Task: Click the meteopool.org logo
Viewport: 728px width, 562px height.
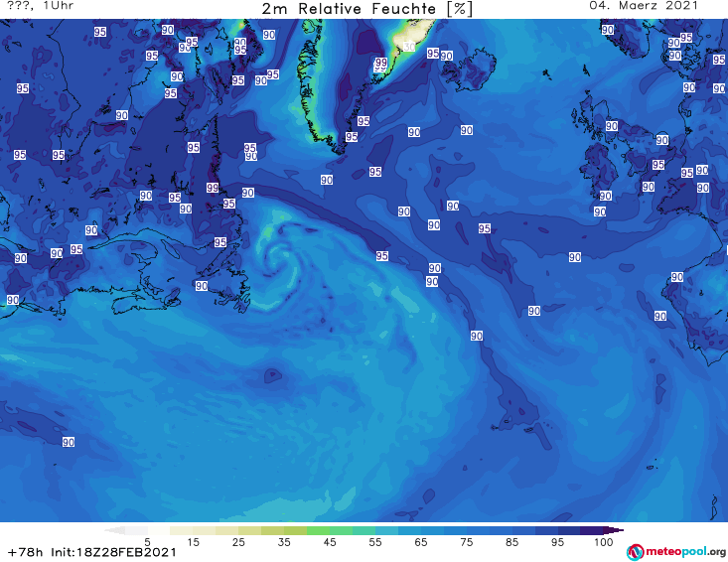Action: coord(676,552)
